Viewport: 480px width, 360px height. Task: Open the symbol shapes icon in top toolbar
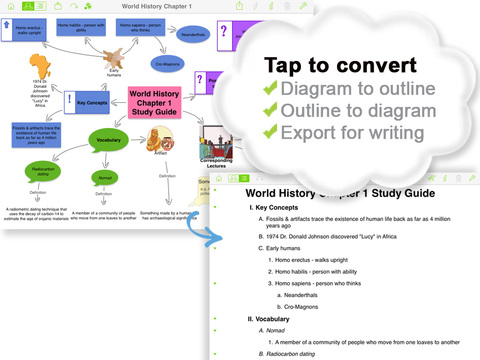click(88, 6)
